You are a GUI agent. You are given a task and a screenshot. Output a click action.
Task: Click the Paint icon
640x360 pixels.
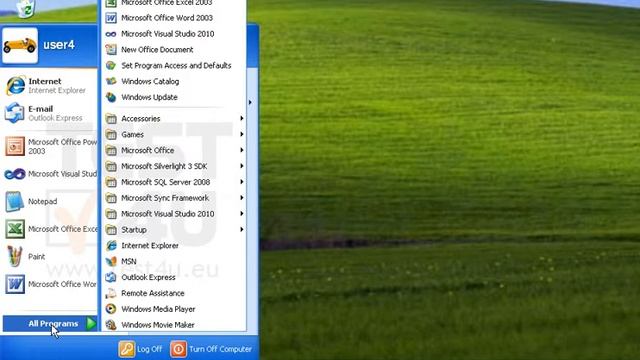click(15, 257)
